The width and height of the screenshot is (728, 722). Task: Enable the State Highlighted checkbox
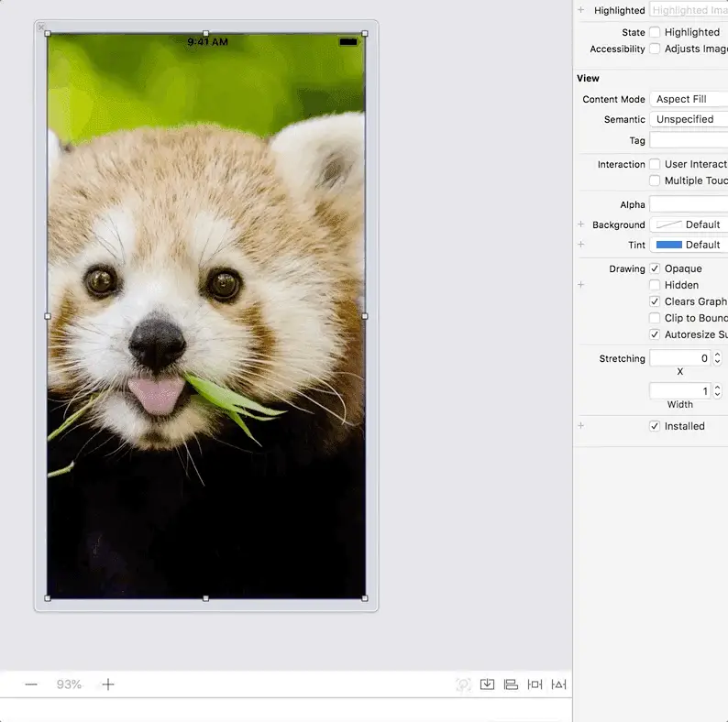(x=655, y=32)
